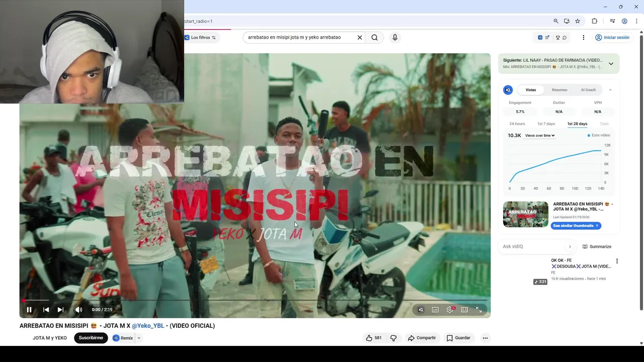
Task: Open options for OK OK - FE video
Action: pyautogui.click(x=617, y=261)
